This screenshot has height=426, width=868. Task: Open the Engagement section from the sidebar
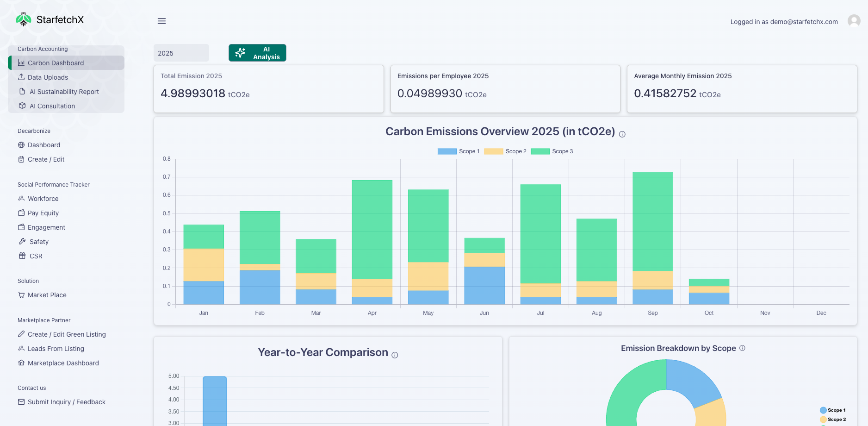click(x=21, y=227)
